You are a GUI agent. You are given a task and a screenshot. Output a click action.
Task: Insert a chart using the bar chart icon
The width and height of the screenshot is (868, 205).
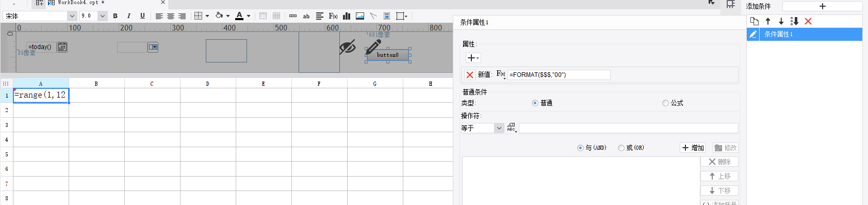pyautogui.click(x=347, y=16)
